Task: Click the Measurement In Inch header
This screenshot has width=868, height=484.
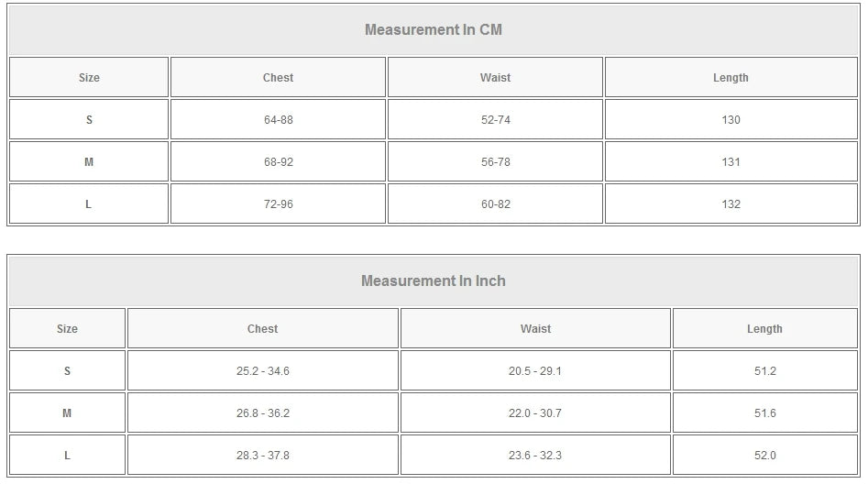Action: 433,280
